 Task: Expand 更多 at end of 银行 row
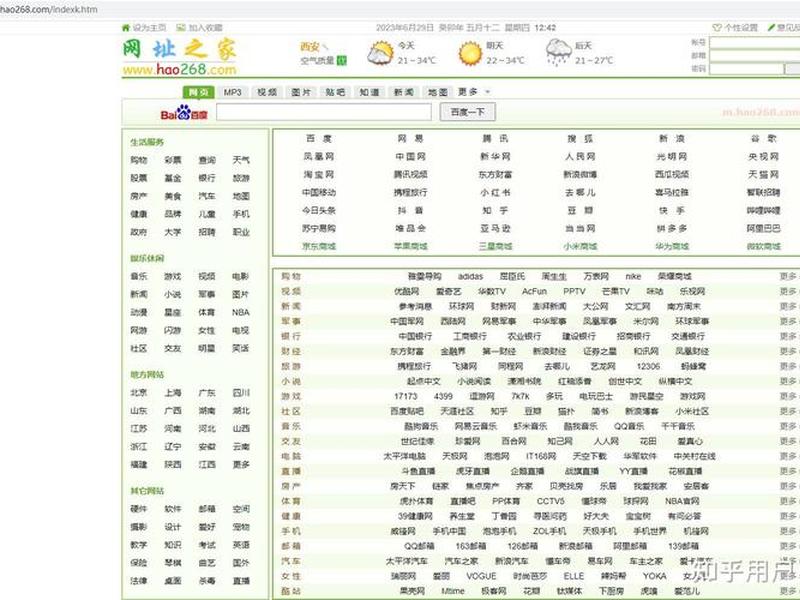point(788,336)
